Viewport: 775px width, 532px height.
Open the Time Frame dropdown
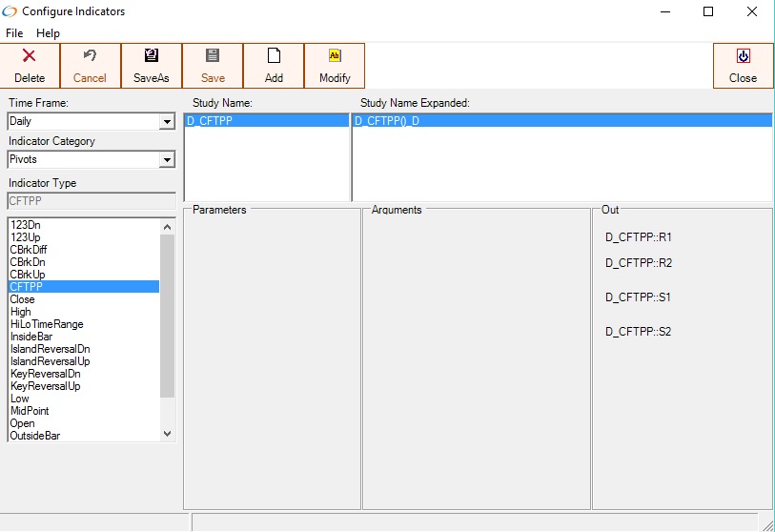[x=167, y=122]
